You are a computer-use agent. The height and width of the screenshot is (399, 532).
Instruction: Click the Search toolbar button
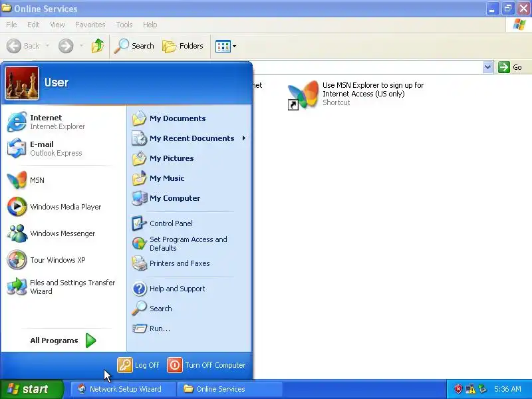click(134, 46)
